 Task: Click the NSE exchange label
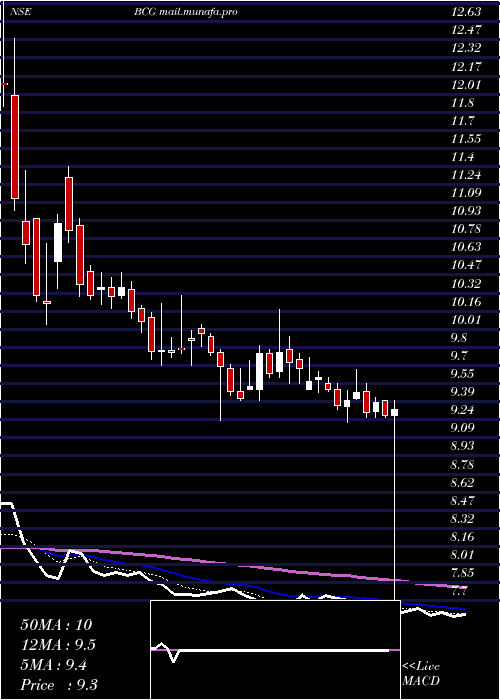[x=22, y=12]
